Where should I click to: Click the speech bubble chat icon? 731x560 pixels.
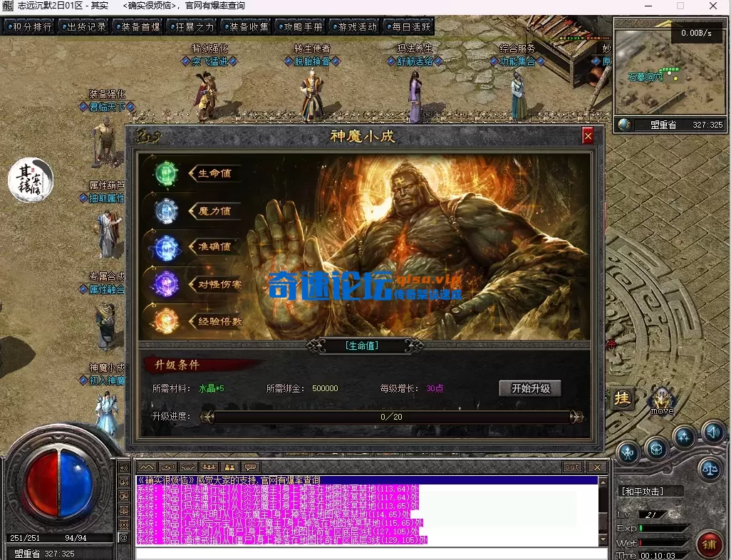coord(250,467)
